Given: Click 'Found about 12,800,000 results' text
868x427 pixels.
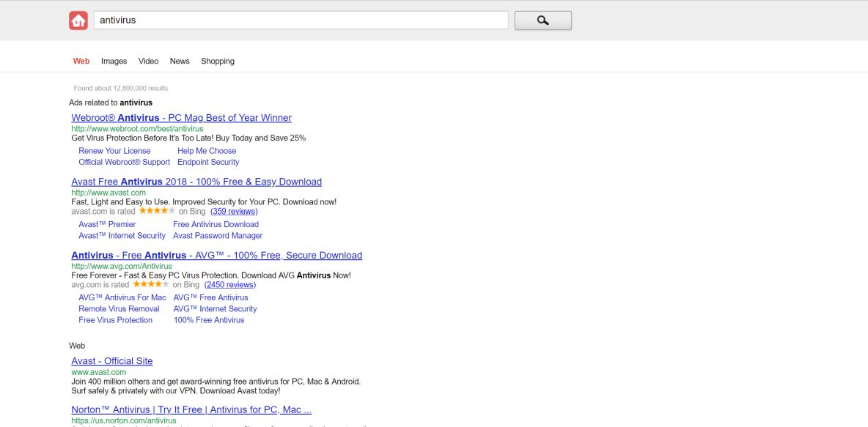Looking at the screenshot, I should (x=121, y=89).
